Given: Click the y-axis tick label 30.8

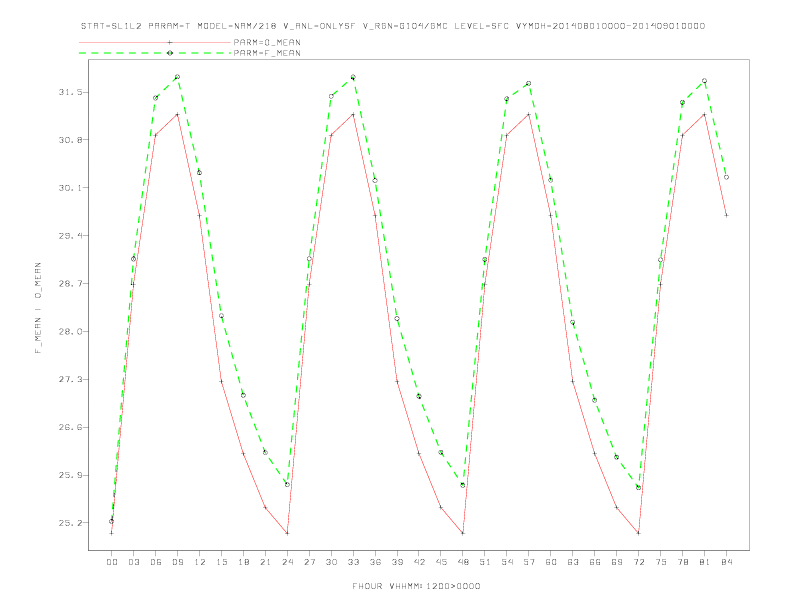Looking at the screenshot, I should 71,140.
